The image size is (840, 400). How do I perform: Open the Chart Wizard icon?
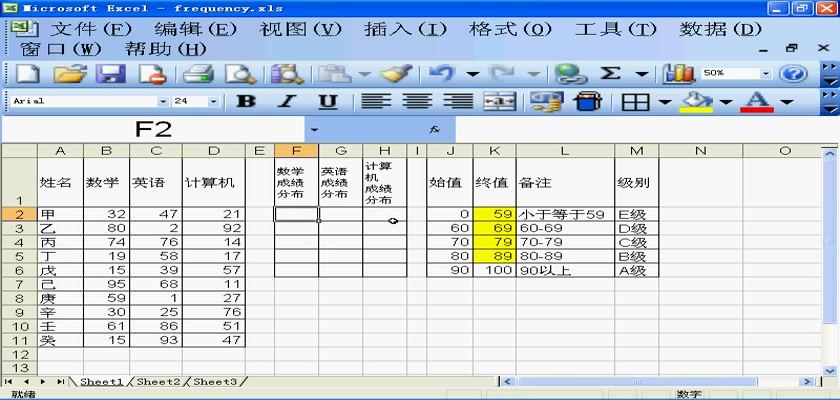pyautogui.click(x=680, y=74)
